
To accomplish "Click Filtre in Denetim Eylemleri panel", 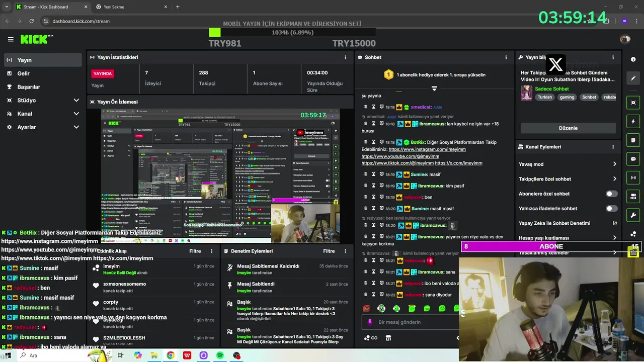I will coord(329,251).
